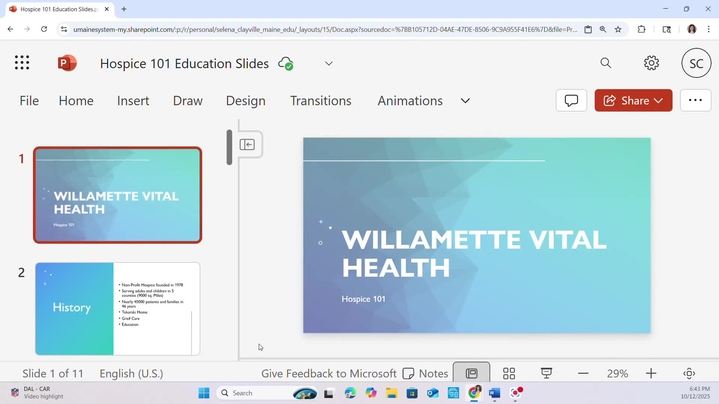Fit slide to window icon
Image resolution: width=719 pixels, height=404 pixels.
click(689, 373)
